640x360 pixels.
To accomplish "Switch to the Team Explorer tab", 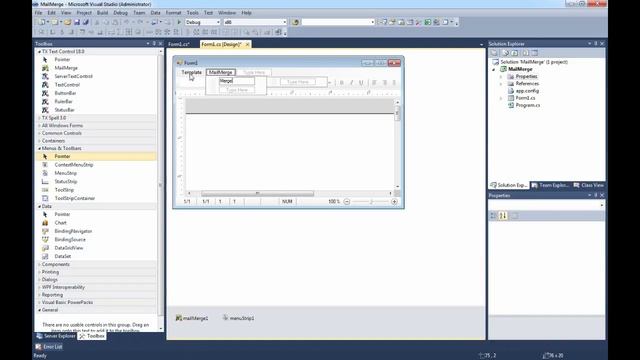I will click(550, 185).
